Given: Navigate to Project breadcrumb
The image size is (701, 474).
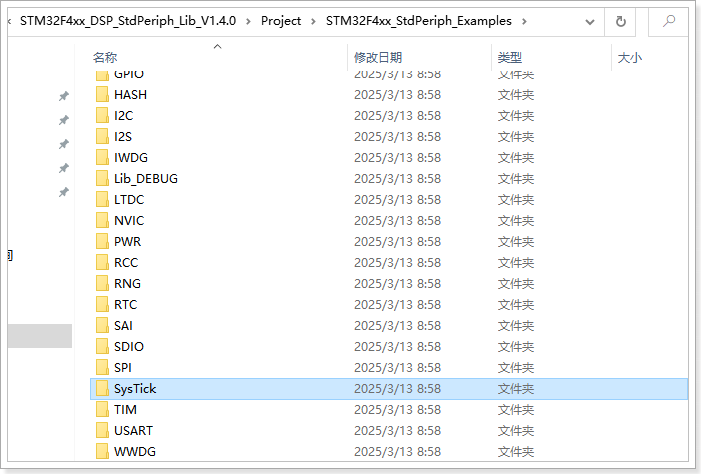Looking at the screenshot, I should click(x=281, y=21).
